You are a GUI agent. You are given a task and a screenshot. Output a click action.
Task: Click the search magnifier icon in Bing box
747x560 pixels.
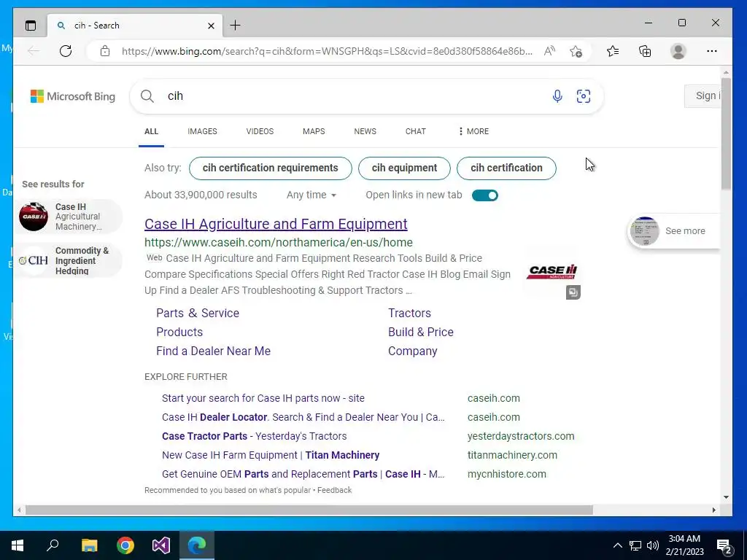(x=147, y=96)
